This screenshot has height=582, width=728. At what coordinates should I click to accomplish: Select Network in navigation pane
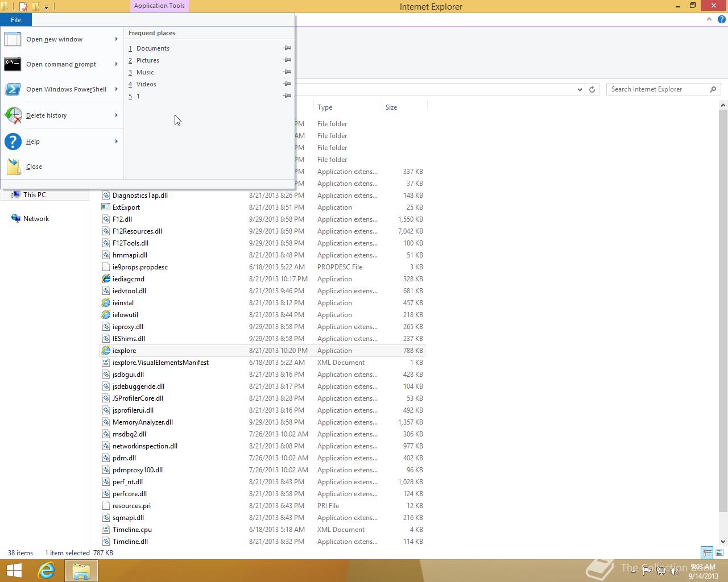point(36,219)
